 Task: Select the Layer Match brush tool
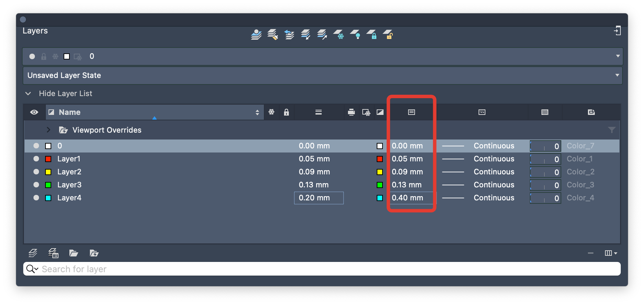[x=272, y=35]
